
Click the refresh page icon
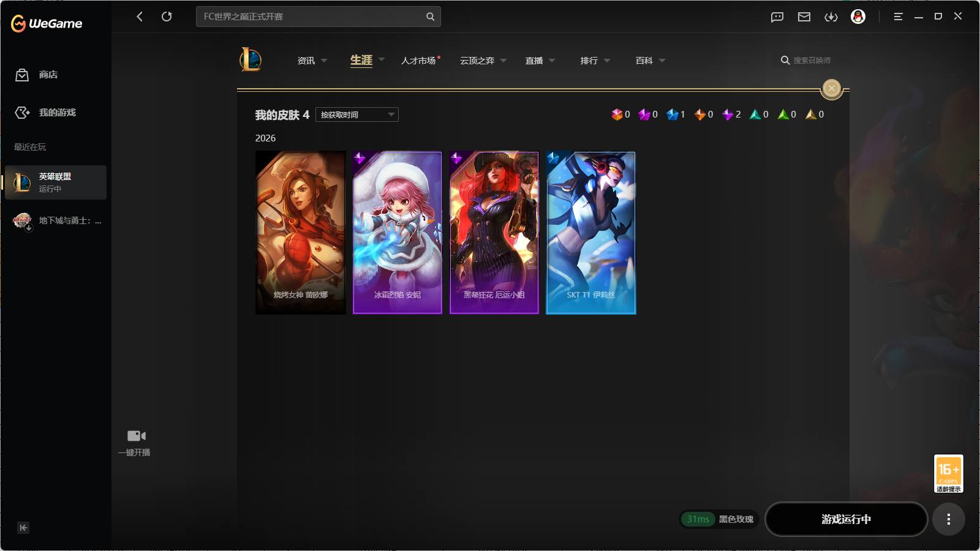(x=167, y=17)
